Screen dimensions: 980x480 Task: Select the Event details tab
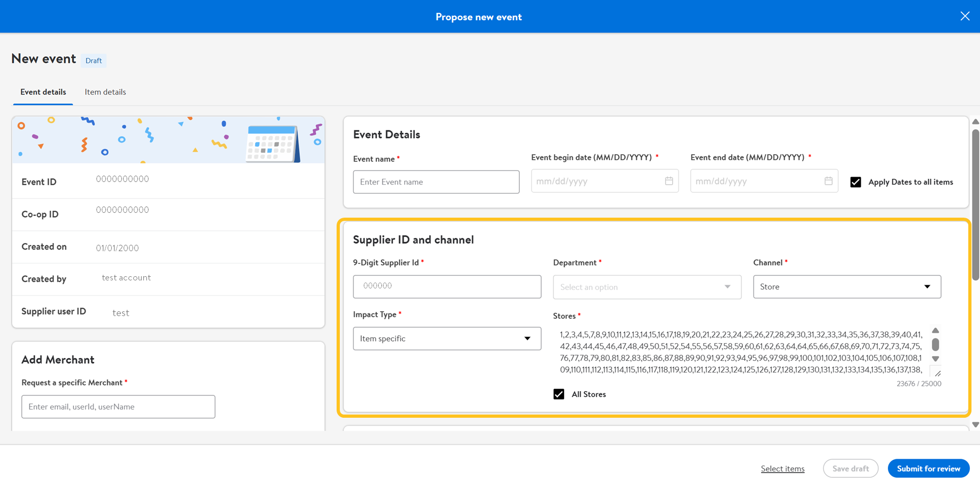(x=43, y=92)
